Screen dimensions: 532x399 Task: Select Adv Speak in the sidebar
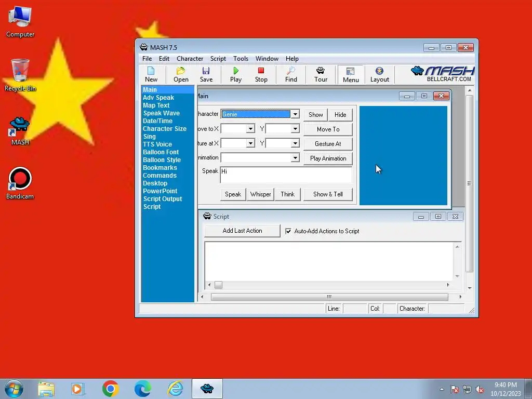pyautogui.click(x=158, y=98)
